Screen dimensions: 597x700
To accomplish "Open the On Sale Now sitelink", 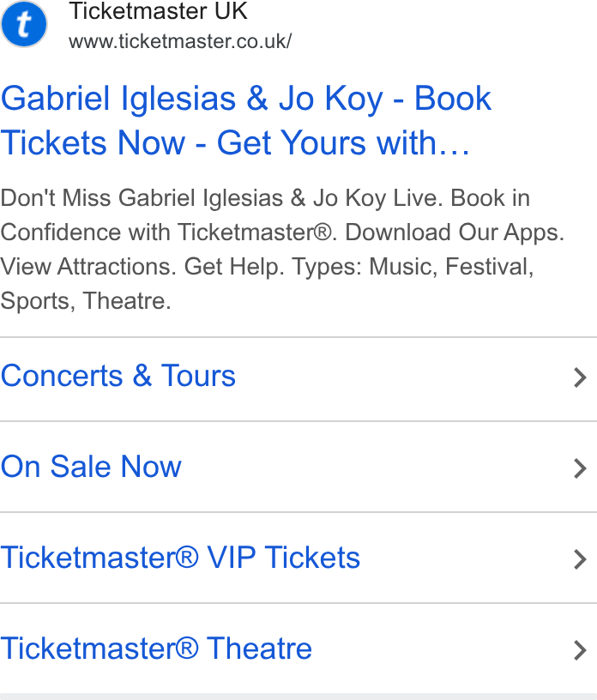I will (x=91, y=467).
